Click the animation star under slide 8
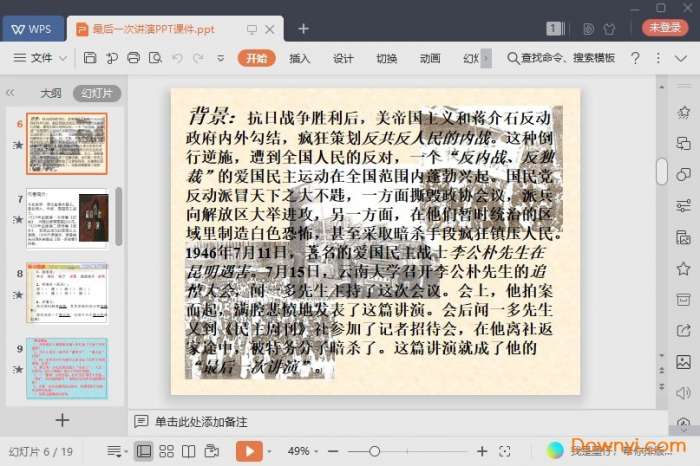The width and height of the screenshot is (700, 466). coord(18,295)
